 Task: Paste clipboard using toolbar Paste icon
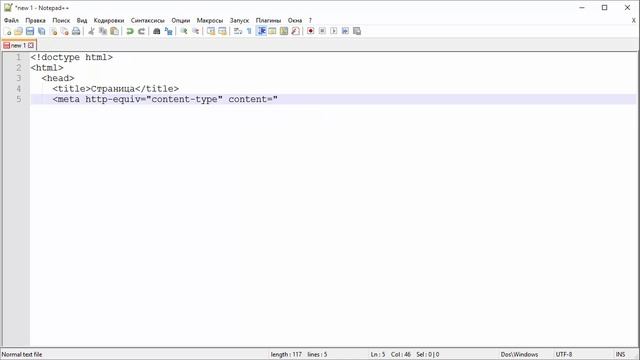[115, 31]
